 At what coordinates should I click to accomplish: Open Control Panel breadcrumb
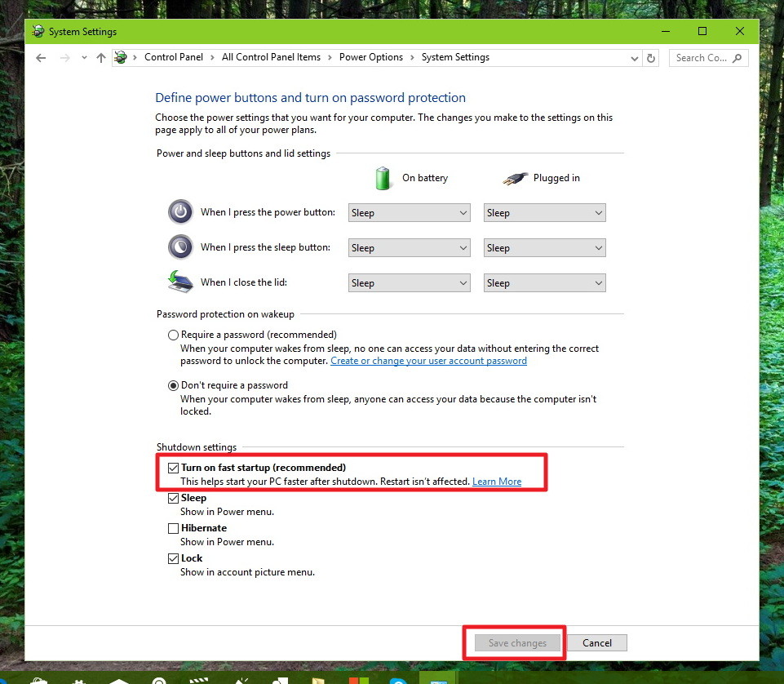(x=174, y=57)
